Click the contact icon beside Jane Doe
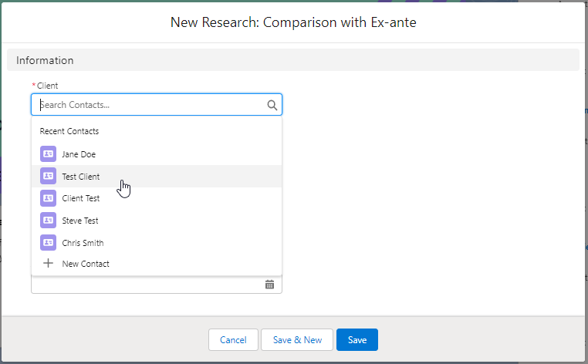 click(x=48, y=154)
